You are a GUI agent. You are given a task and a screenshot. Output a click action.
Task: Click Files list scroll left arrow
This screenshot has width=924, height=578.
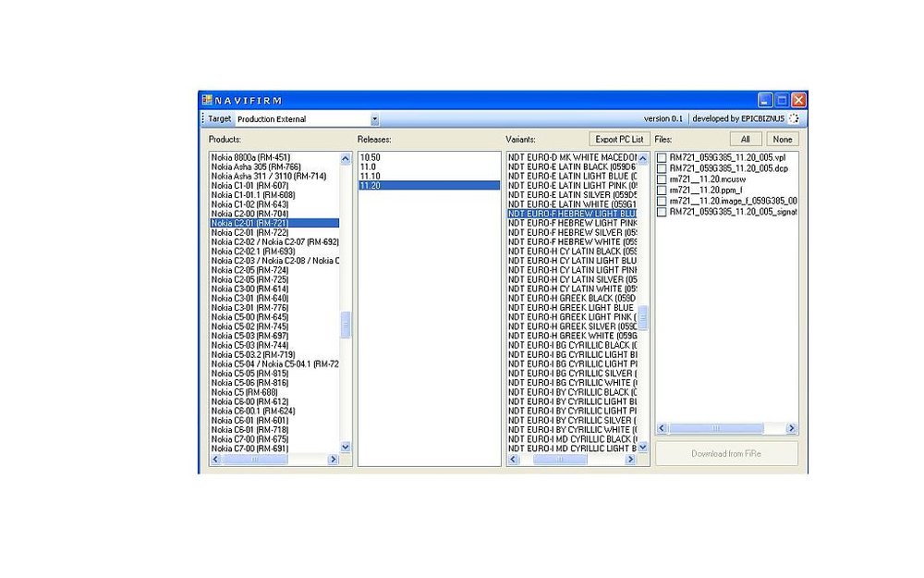click(x=662, y=428)
